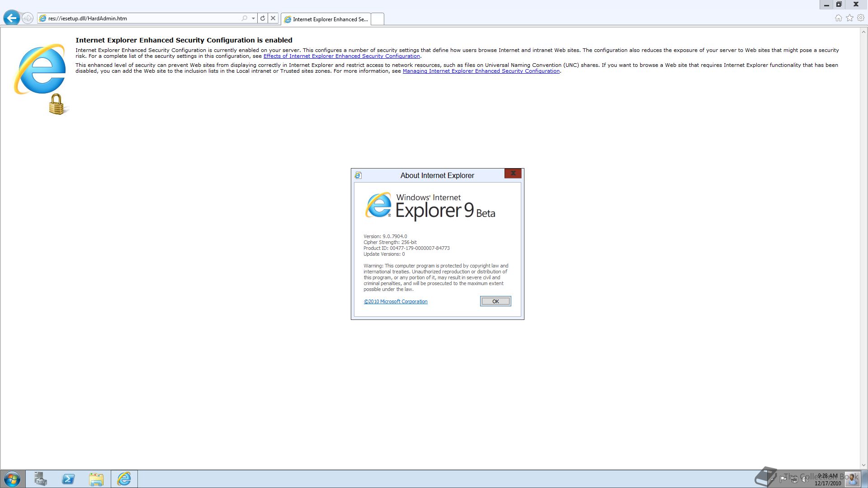
Task: Minimize the Internet Explorer window
Action: (826, 5)
